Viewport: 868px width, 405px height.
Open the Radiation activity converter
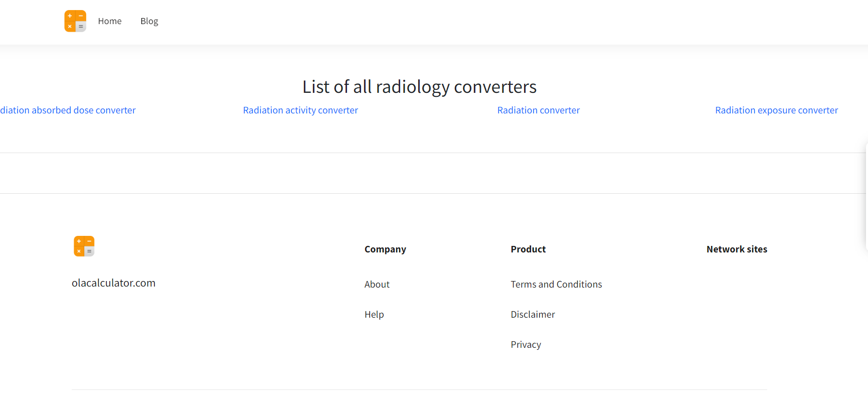300,110
